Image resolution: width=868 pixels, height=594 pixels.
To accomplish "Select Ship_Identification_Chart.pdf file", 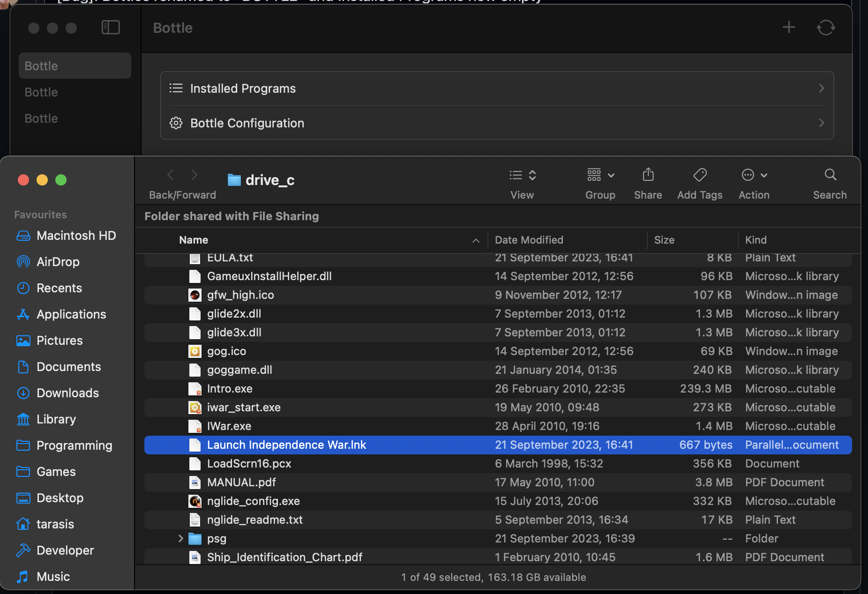I will tap(498, 557).
